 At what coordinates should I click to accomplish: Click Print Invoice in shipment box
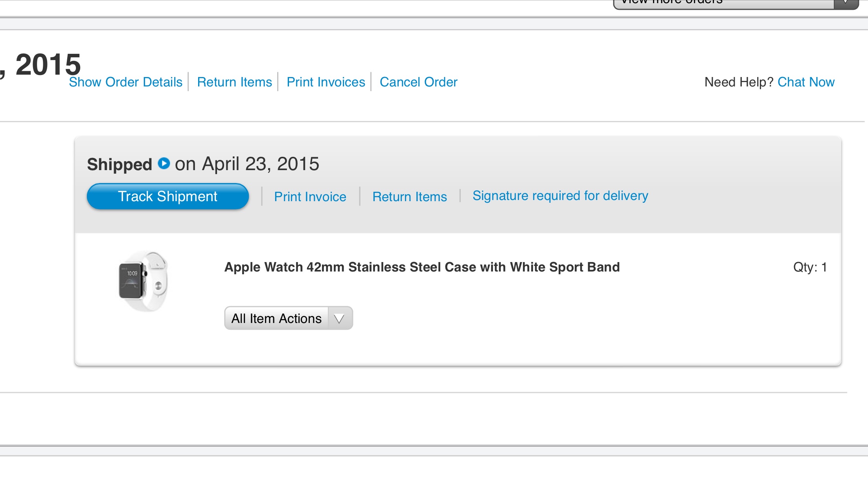310,196
